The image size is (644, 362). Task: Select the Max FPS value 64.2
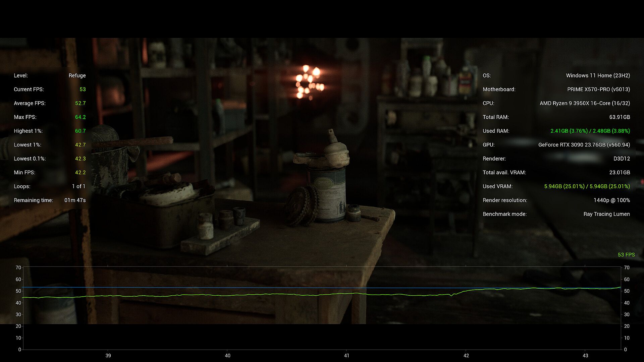click(x=80, y=117)
